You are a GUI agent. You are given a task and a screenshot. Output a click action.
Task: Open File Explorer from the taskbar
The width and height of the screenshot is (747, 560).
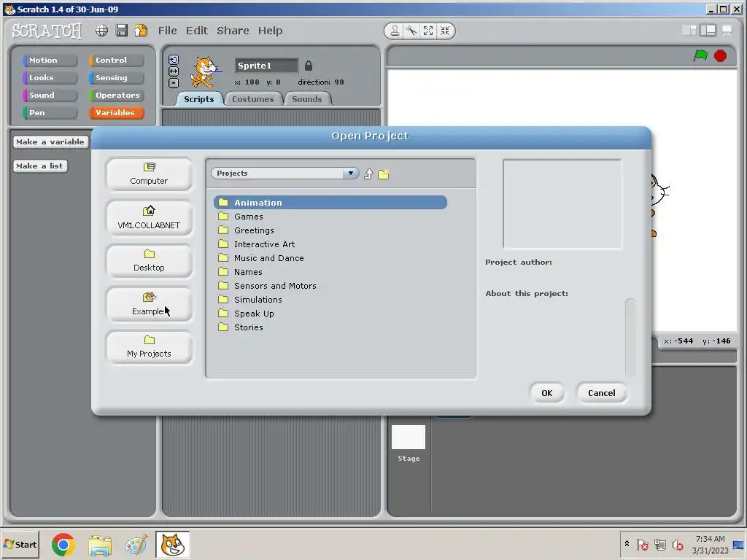point(100,545)
